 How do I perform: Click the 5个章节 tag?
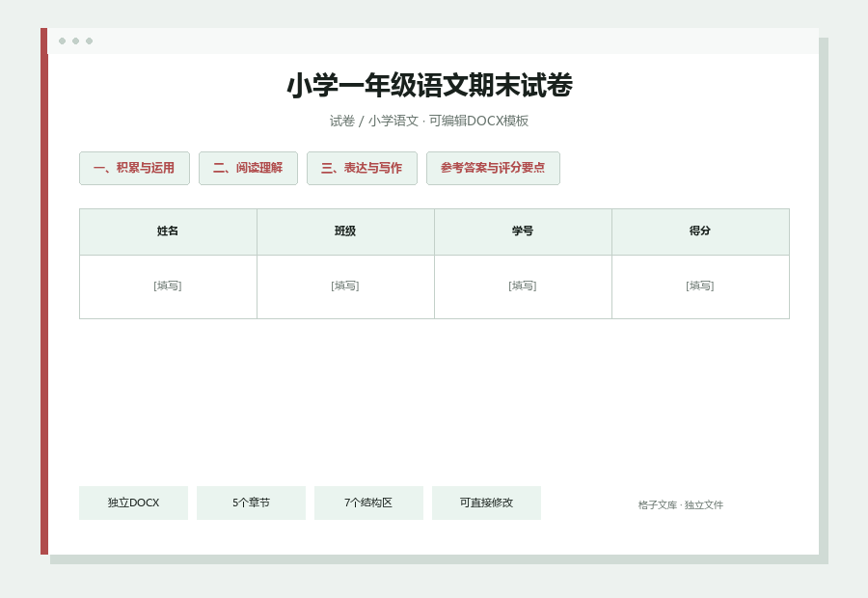tap(251, 503)
